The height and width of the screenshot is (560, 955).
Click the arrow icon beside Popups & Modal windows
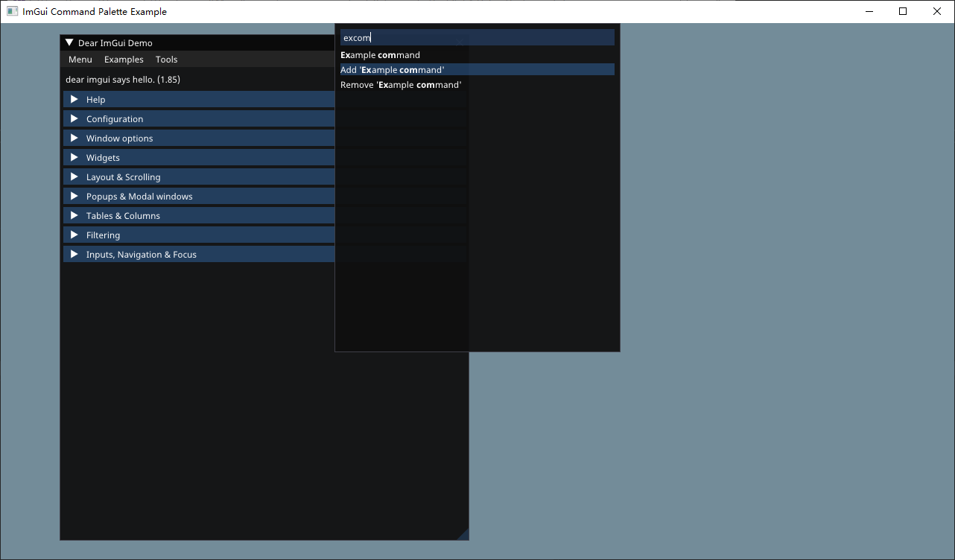[x=74, y=196]
